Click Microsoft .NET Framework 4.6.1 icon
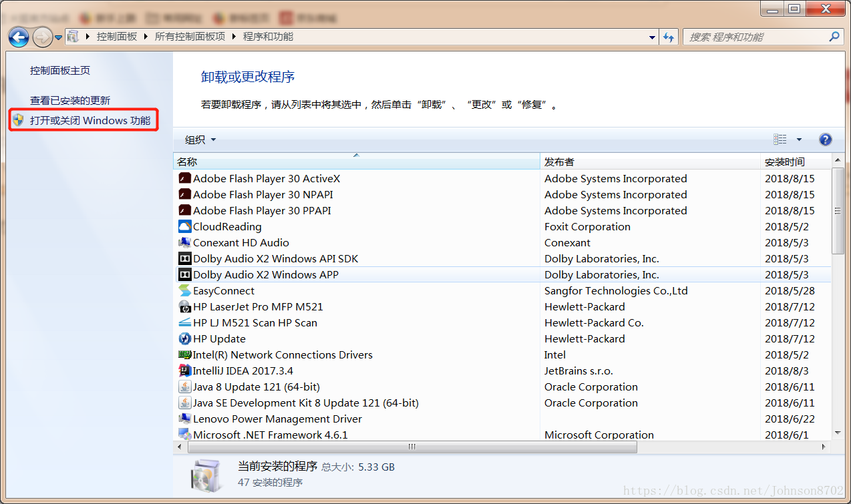 coord(185,435)
